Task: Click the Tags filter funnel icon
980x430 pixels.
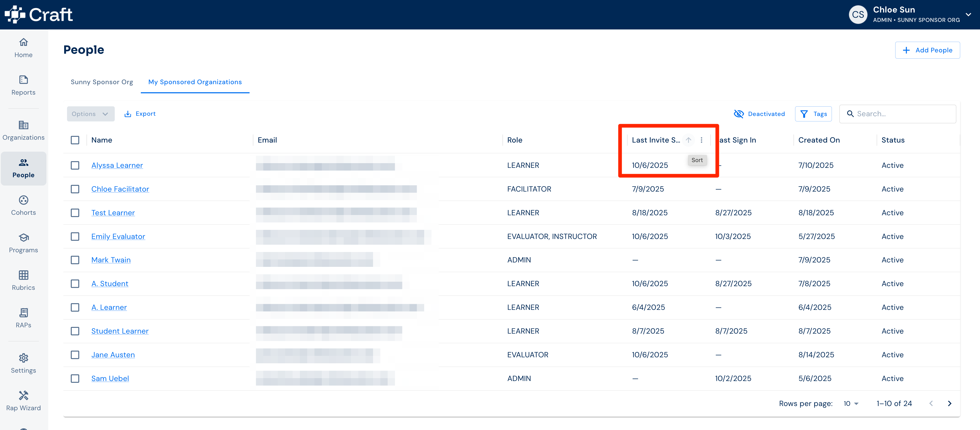Action: point(804,114)
